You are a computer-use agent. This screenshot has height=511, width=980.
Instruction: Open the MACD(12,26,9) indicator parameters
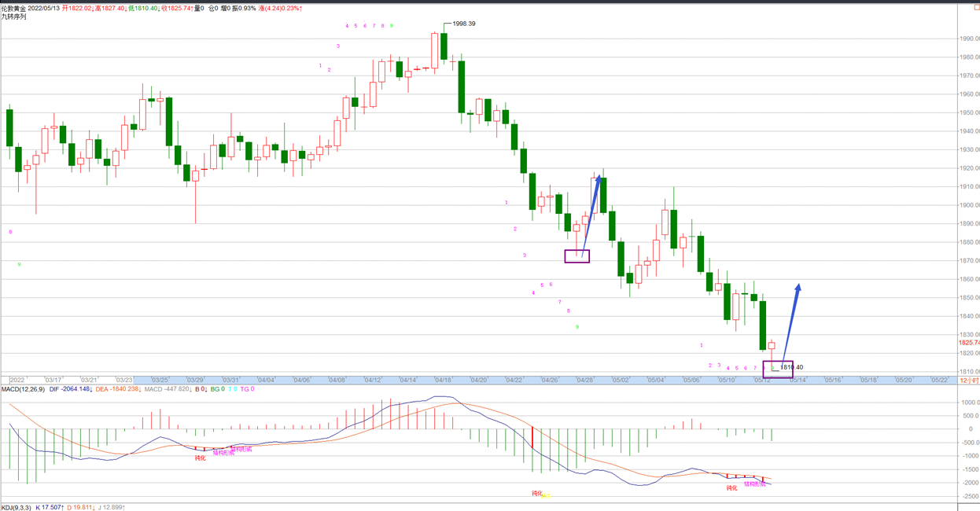(22, 389)
